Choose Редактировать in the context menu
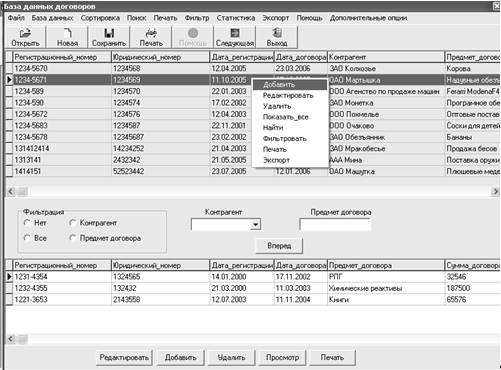Image resolution: width=501 pixels, height=370 pixels. 288,95
